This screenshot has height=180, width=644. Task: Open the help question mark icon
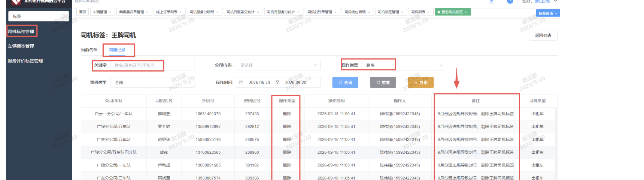(x=510, y=1)
